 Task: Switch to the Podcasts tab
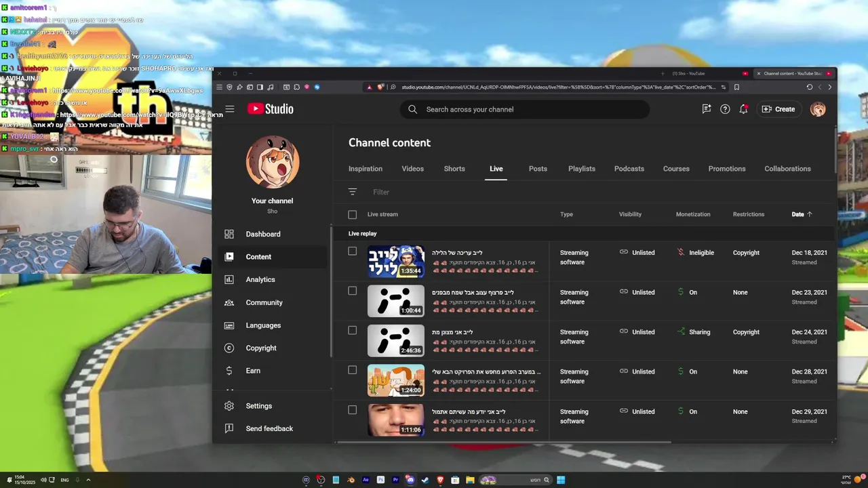[x=629, y=169]
